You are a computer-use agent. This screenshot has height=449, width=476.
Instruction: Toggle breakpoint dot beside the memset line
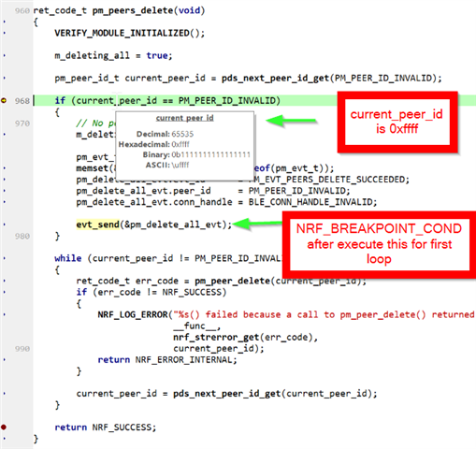pos(5,168)
